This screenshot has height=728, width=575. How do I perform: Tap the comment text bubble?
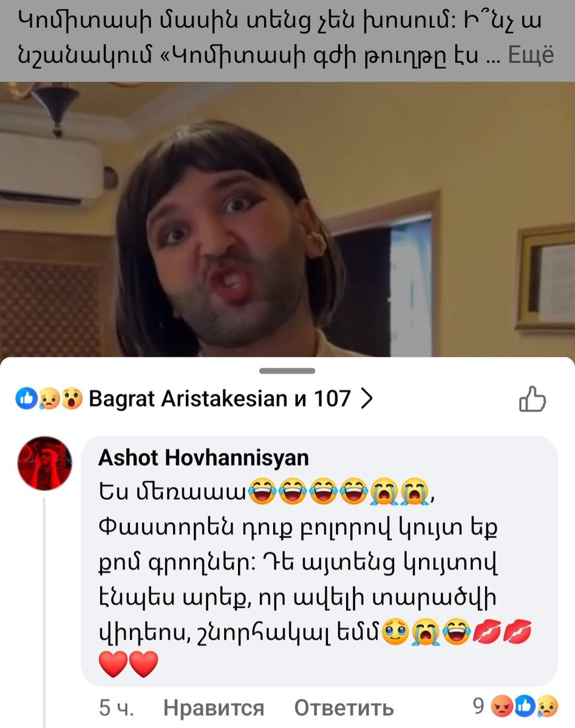click(x=319, y=561)
